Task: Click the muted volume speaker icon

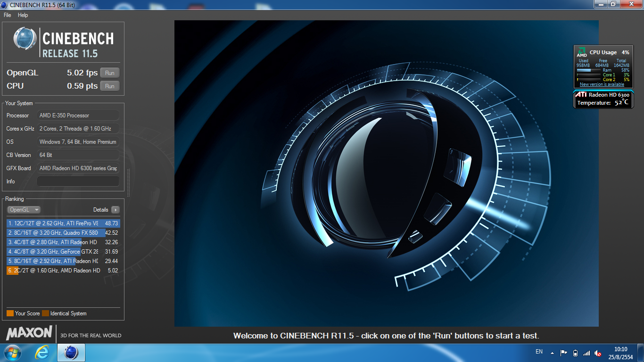Action: click(x=598, y=353)
